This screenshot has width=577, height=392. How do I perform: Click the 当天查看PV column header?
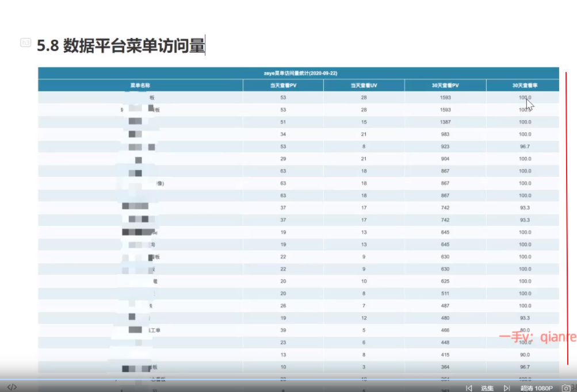click(283, 85)
